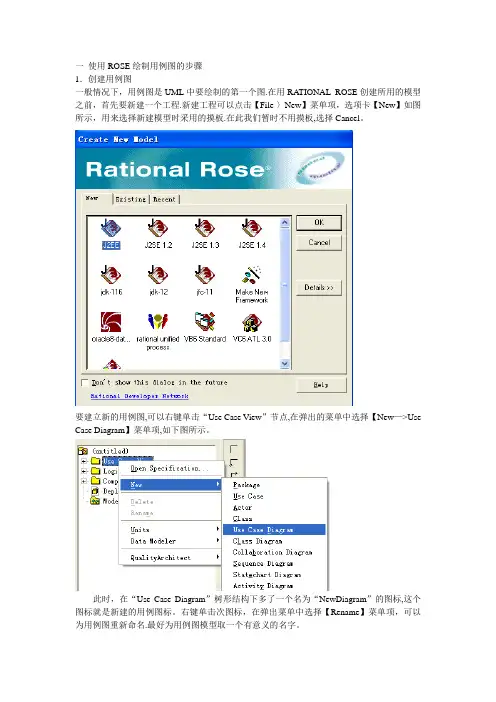Choose the jdk-12 framework icon
This screenshot has width=496, height=702.
click(x=158, y=275)
